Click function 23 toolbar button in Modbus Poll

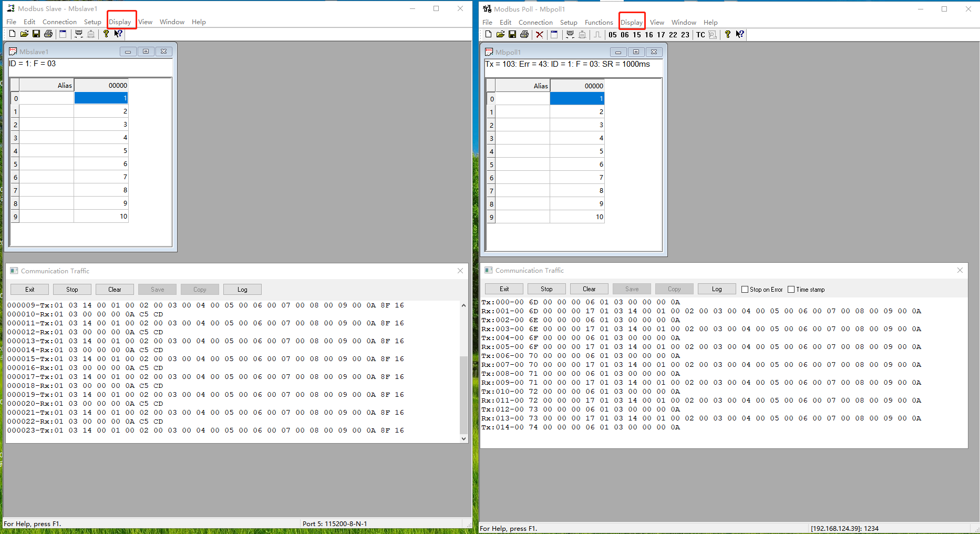pyautogui.click(x=685, y=35)
